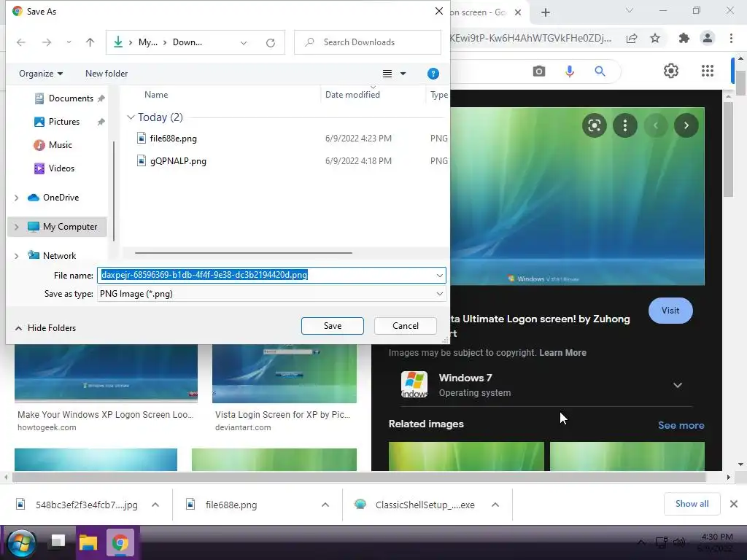
Task: Expand the Windows 7 info card
Action: pos(678,385)
